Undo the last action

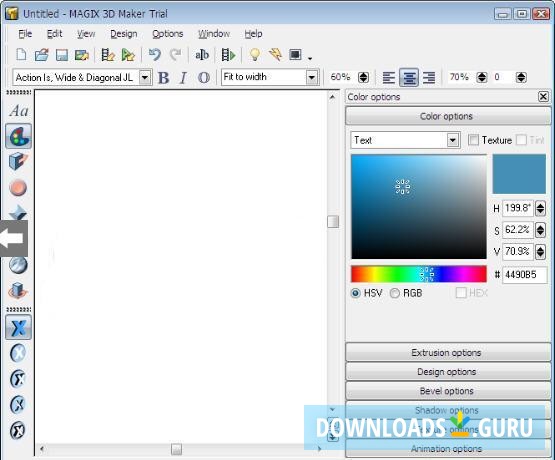pyautogui.click(x=155, y=55)
